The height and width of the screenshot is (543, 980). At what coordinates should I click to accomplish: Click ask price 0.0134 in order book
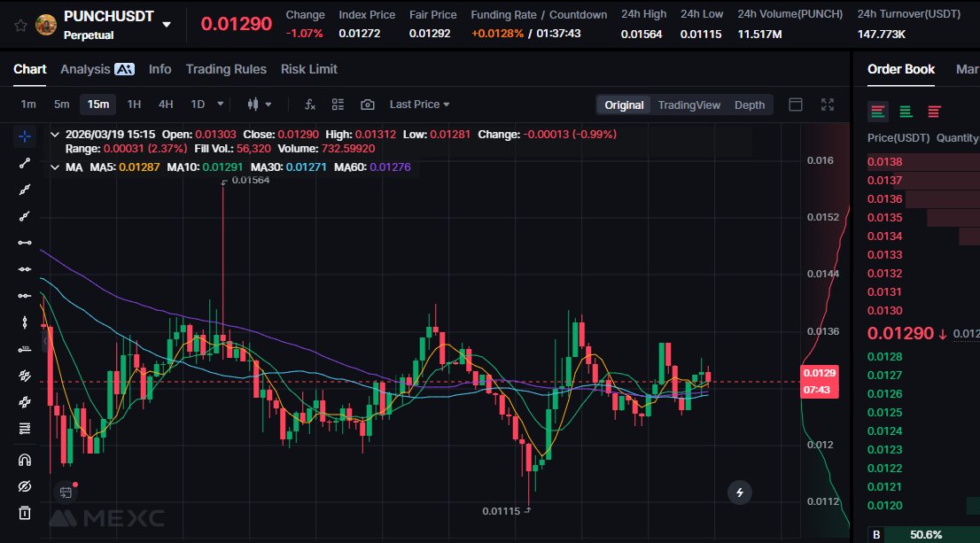click(884, 237)
